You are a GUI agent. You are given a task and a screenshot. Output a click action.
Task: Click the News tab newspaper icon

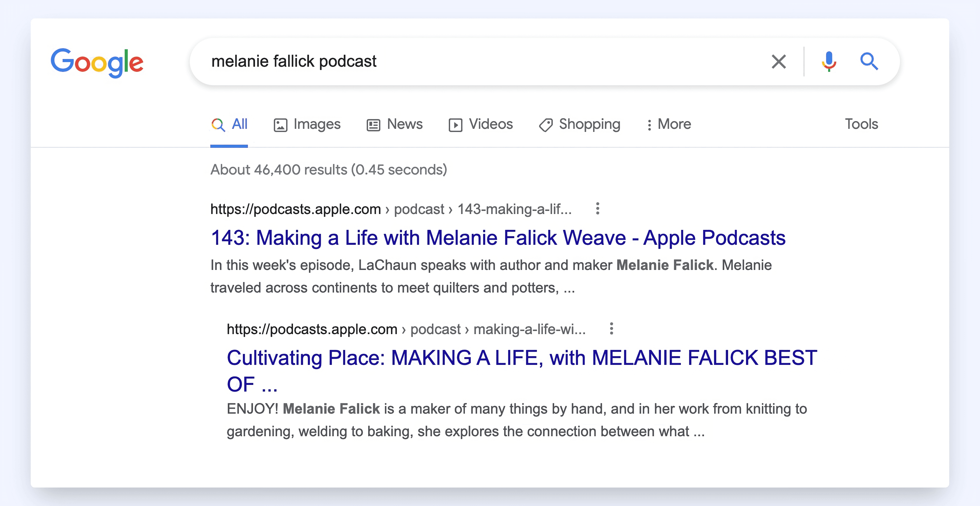(373, 125)
